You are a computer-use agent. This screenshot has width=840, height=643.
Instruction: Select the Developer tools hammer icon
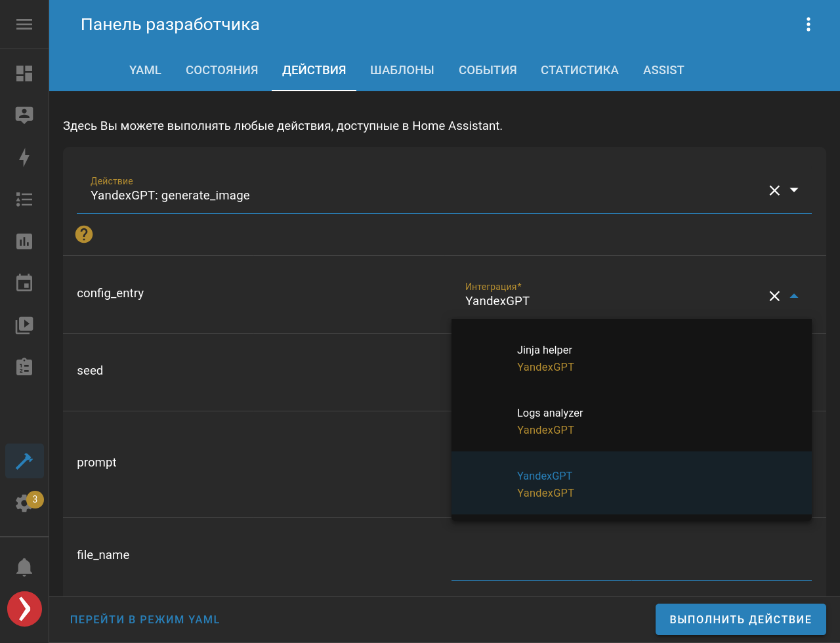click(24, 461)
